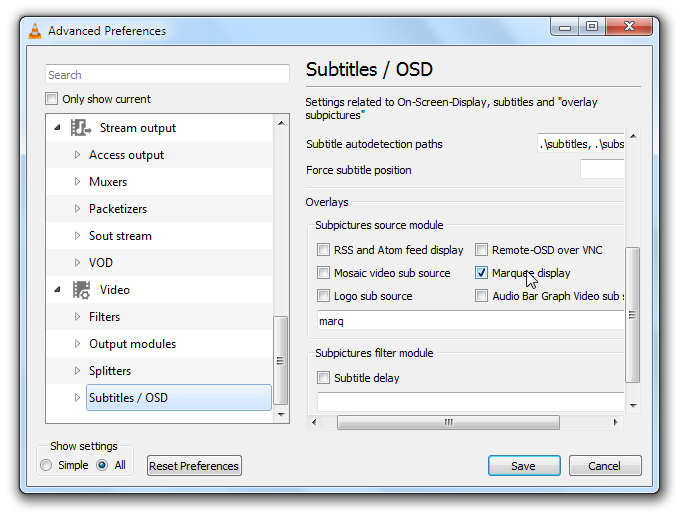Select the All settings radio button
Viewport: 676px width, 511px height.
point(102,465)
